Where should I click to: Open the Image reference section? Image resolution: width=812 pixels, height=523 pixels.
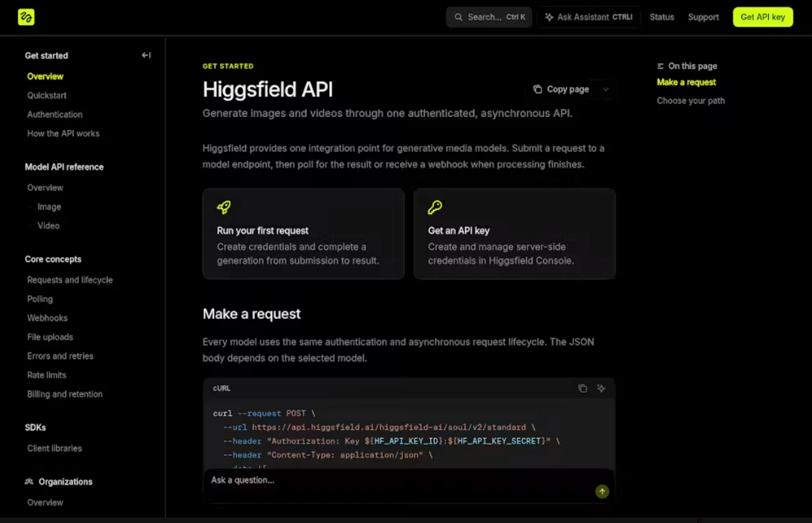49,207
